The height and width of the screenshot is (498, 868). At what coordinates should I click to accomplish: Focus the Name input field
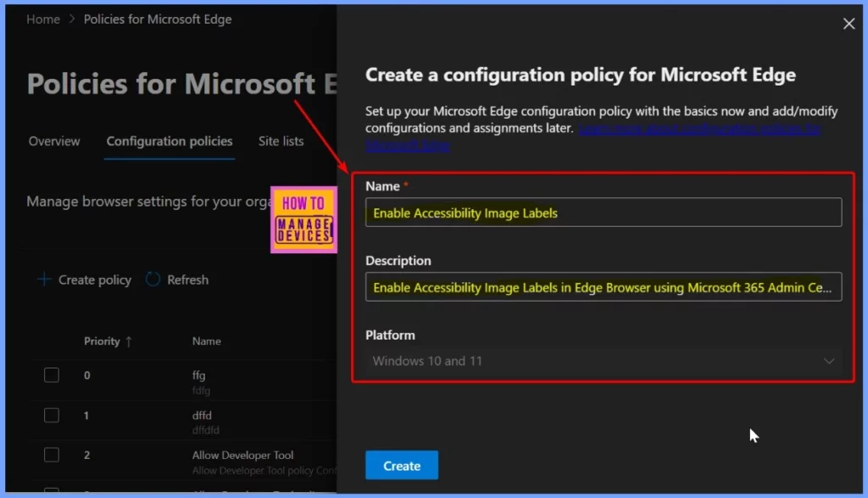coord(604,213)
